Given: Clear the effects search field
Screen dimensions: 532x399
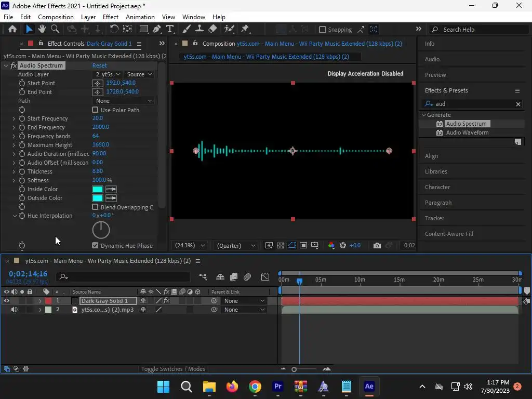Looking at the screenshot, I should [x=518, y=104].
